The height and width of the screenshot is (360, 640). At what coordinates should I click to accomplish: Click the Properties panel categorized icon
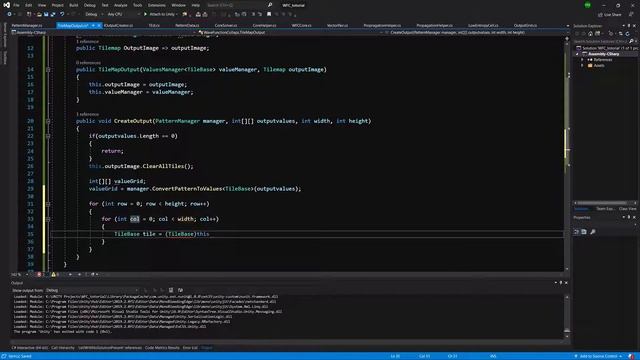(576, 232)
